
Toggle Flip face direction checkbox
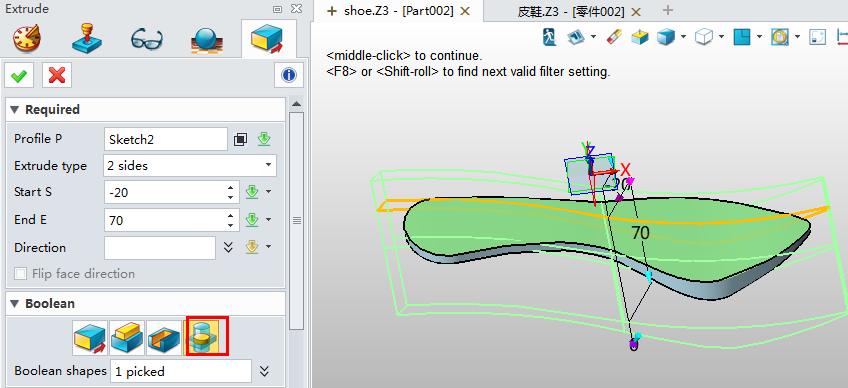click(21, 274)
